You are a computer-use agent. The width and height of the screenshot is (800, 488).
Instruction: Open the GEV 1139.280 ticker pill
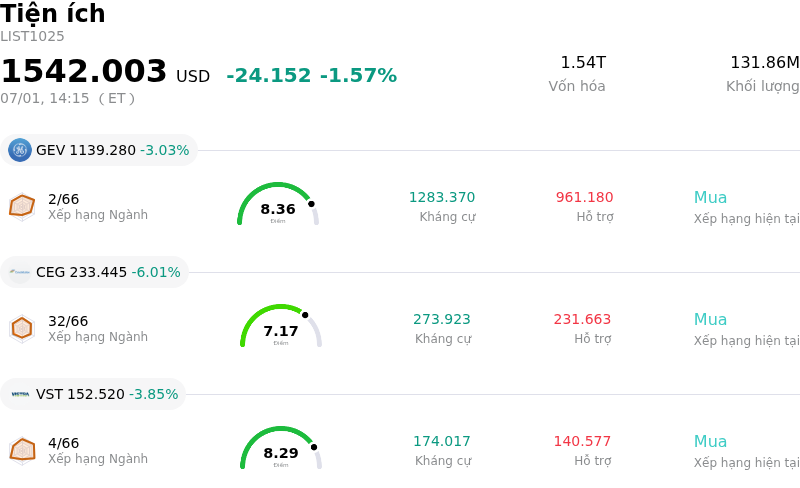99,150
